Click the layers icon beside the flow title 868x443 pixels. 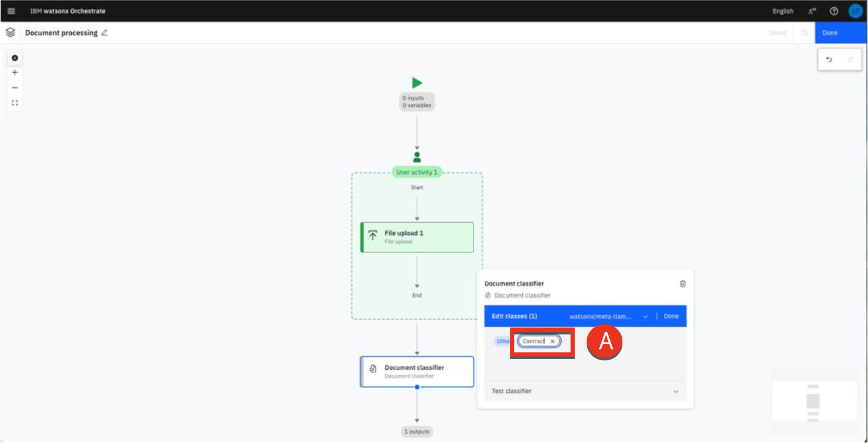(x=10, y=33)
